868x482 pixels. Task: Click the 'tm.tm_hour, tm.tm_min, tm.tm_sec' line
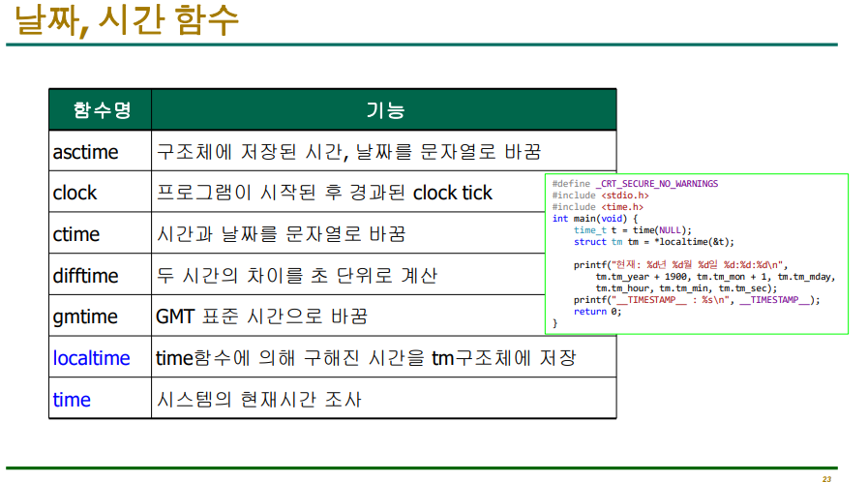pos(686,288)
